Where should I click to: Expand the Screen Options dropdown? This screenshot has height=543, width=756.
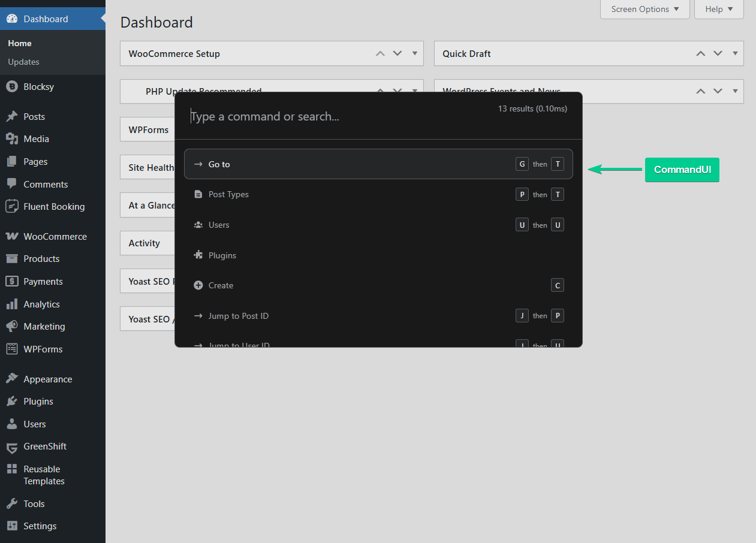[645, 9]
